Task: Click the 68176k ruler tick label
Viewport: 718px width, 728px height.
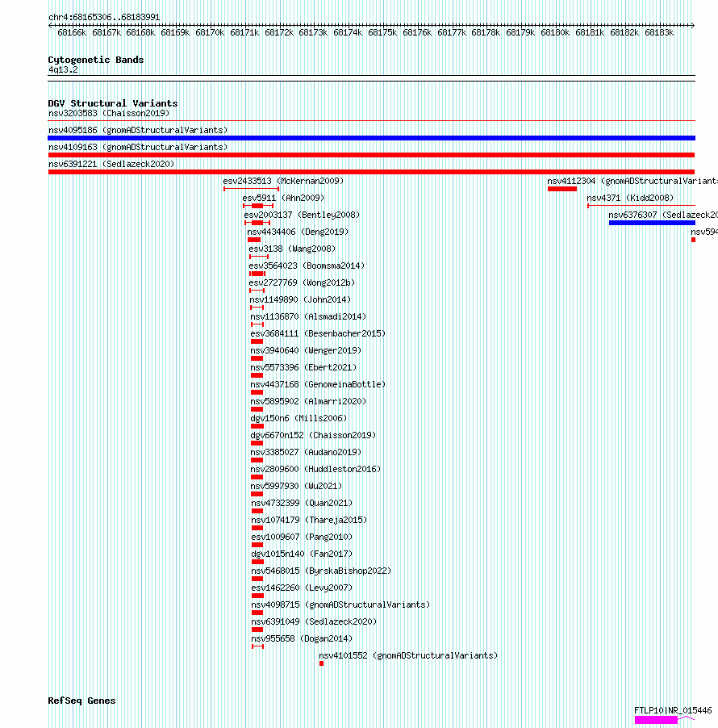Action: (417, 32)
